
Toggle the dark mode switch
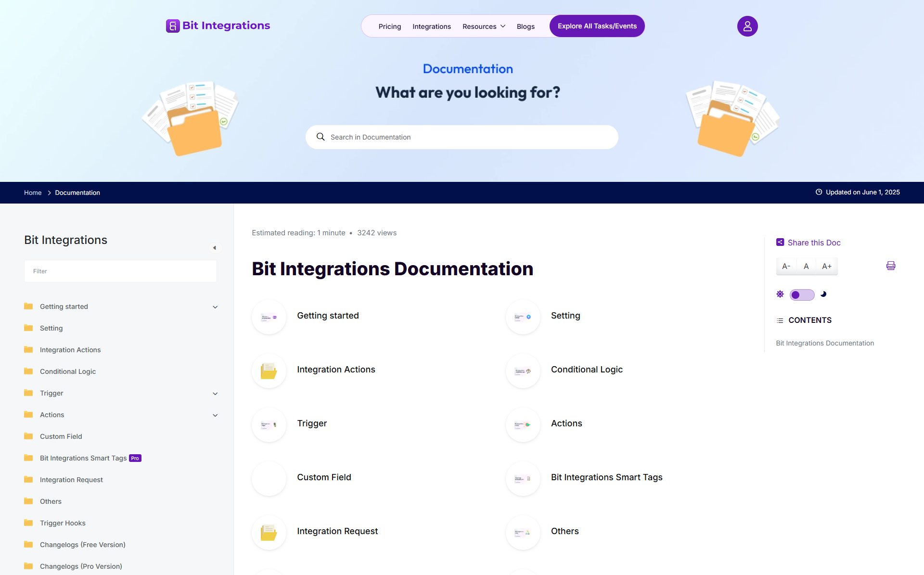(x=802, y=294)
